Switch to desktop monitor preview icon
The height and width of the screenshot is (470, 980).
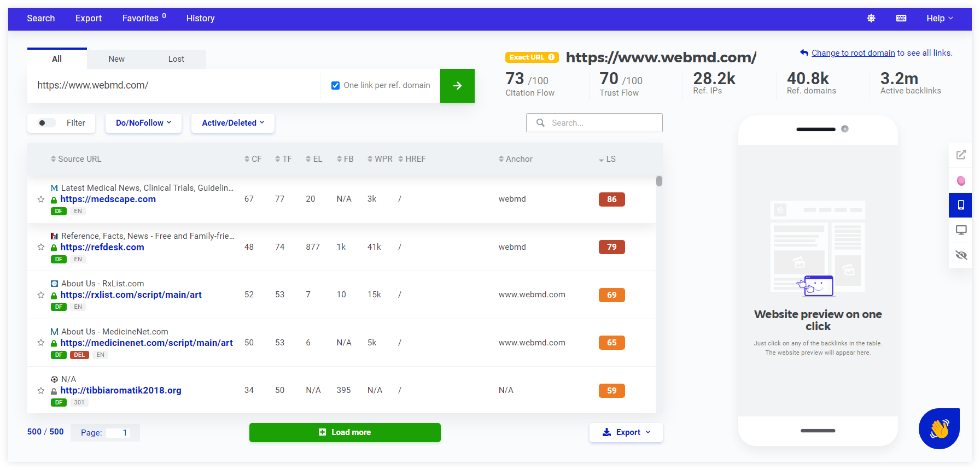point(961,230)
